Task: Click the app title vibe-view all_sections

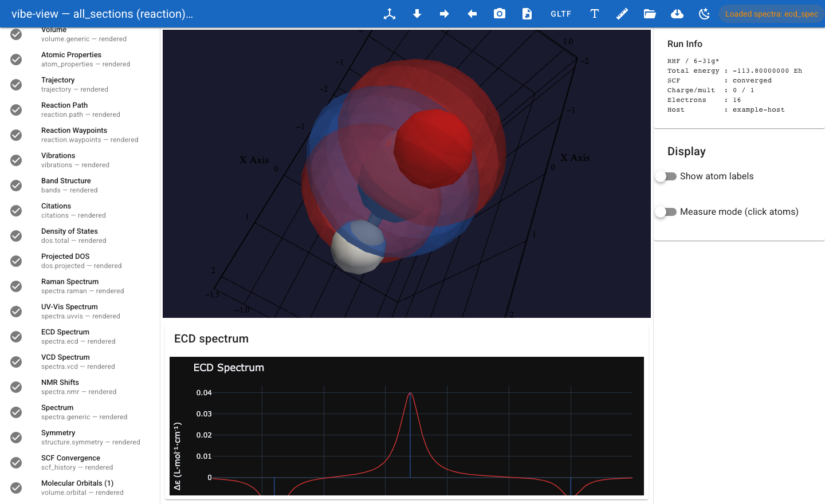Action: click(102, 14)
